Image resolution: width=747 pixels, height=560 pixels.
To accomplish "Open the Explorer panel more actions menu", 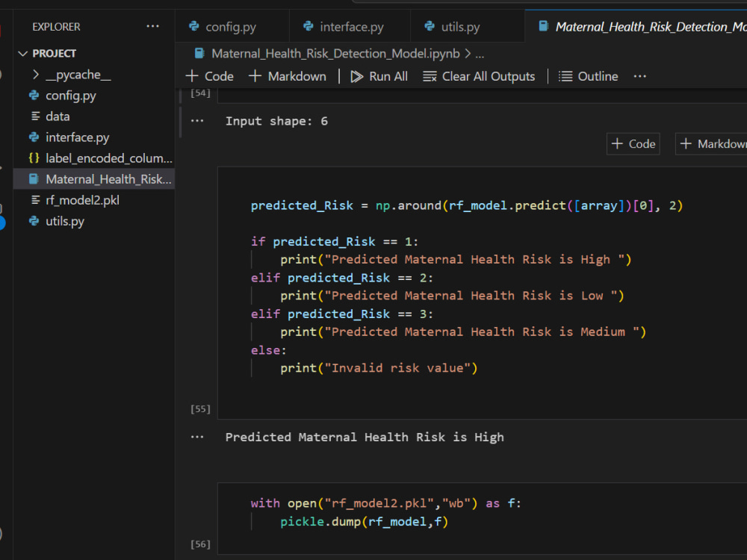I will 152,26.
